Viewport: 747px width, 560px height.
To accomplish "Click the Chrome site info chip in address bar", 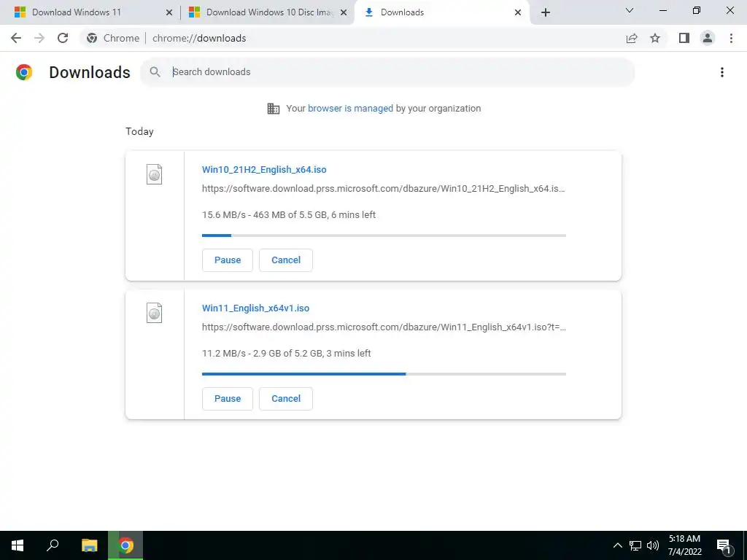I will point(113,38).
